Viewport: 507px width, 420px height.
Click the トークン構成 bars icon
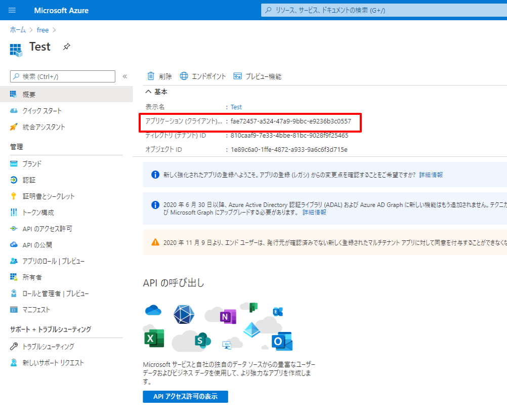point(14,212)
